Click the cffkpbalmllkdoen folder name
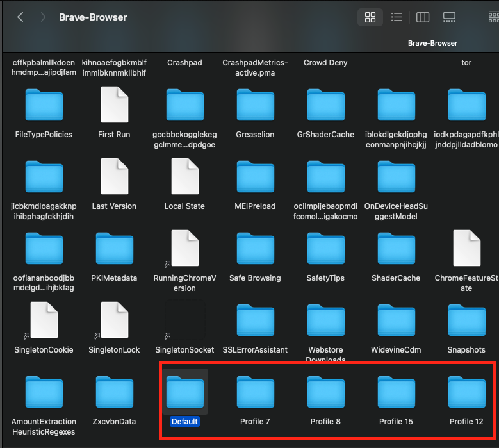This screenshot has height=448, width=499. [44, 67]
